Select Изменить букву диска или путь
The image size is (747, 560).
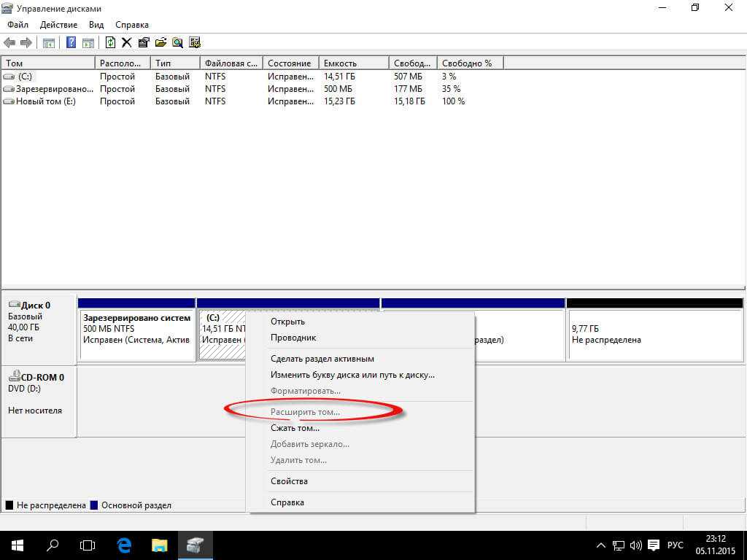[352, 375]
